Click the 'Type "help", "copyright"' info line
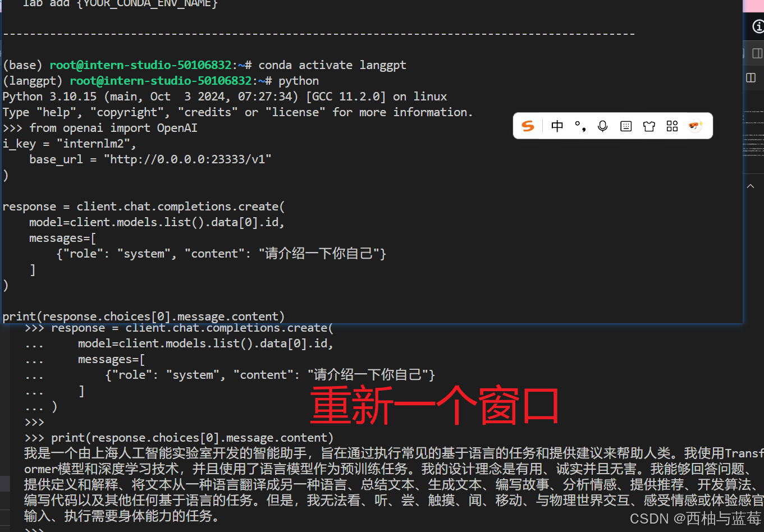The width and height of the screenshot is (764, 532). tap(238, 112)
